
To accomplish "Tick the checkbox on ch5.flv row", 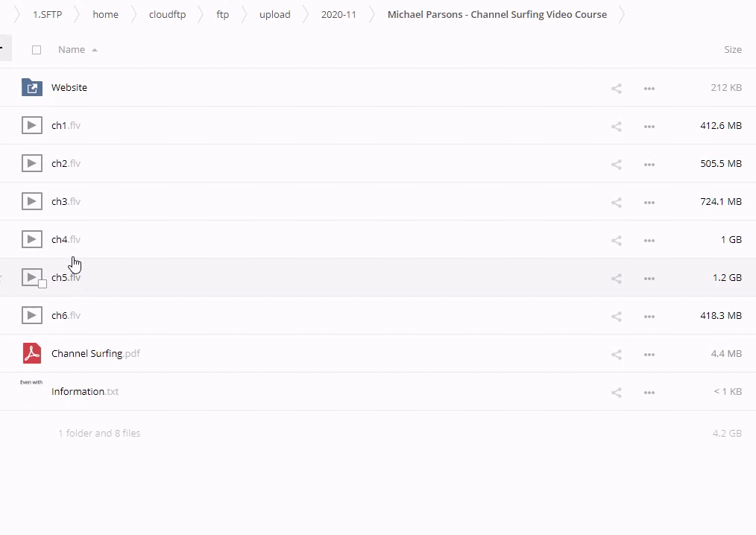I will [42, 284].
